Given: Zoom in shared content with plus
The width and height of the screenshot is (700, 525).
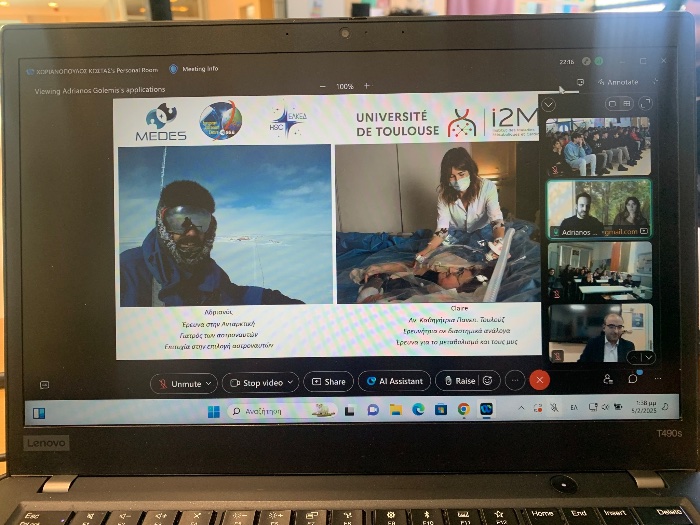Looking at the screenshot, I should (366, 86).
